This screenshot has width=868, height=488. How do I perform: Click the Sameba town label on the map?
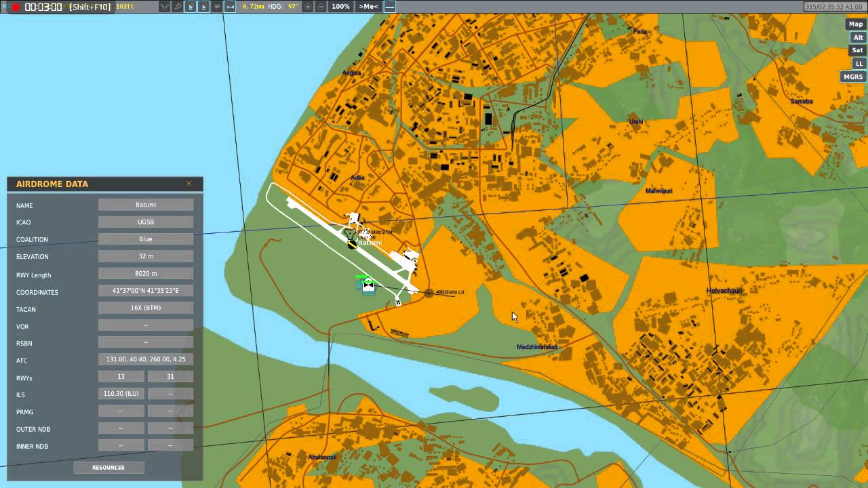point(802,102)
